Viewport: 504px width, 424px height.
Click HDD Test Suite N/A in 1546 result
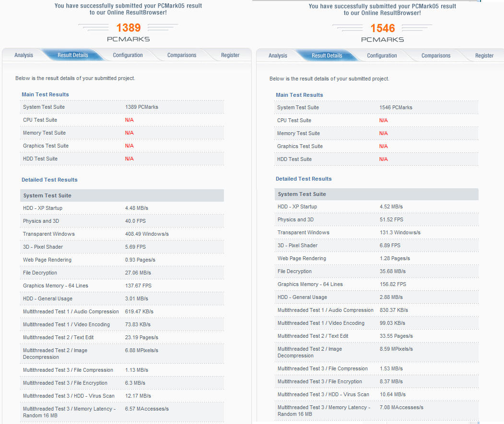coord(384,159)
